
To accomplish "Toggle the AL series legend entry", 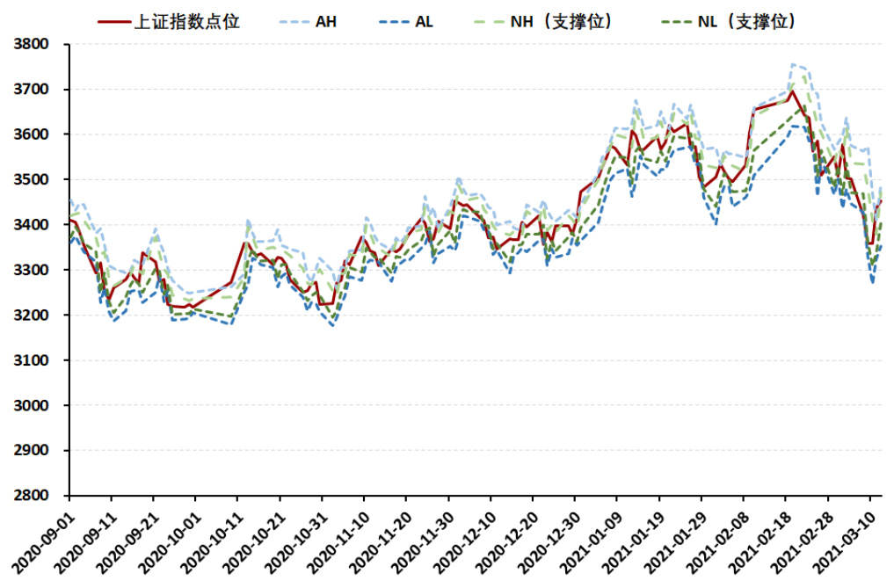I will [x=422, y=21].
